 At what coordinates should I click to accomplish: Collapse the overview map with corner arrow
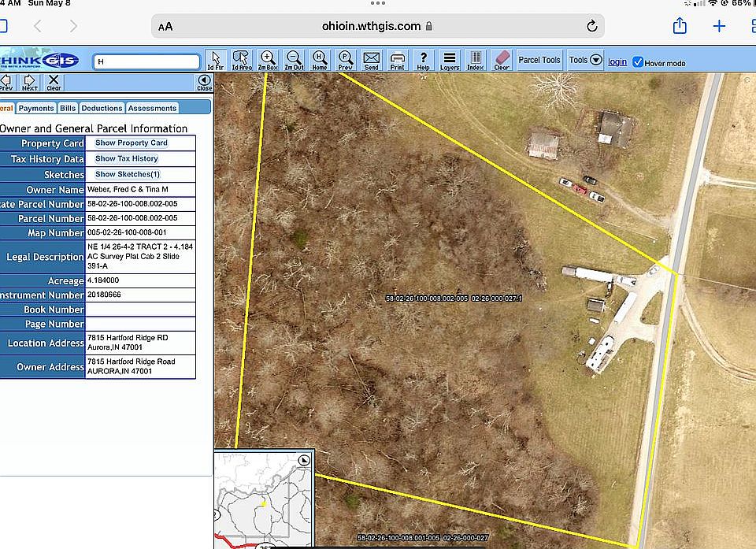305,460
